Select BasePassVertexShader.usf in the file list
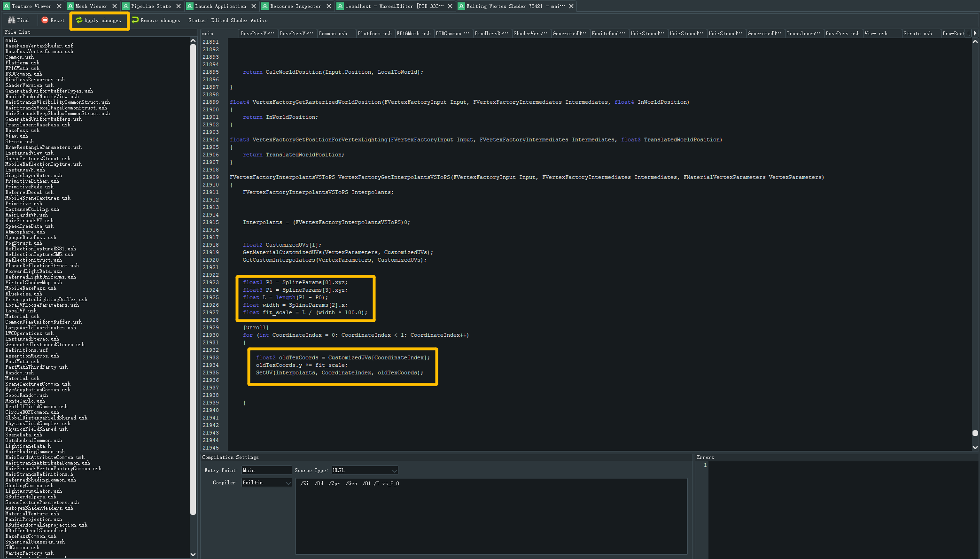 39,46
